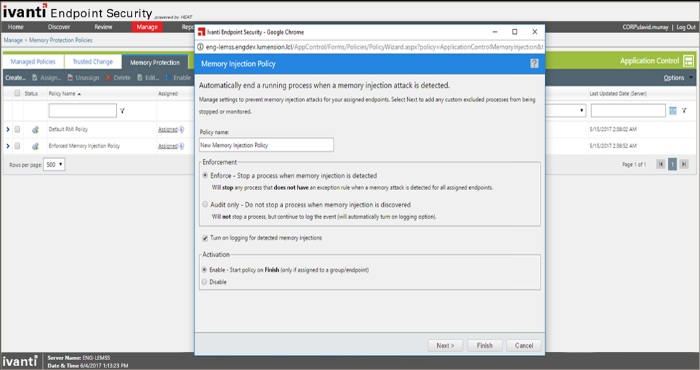Open the calendar picker for Last Updated Date

pyautogui.click(x=673, y=111)
